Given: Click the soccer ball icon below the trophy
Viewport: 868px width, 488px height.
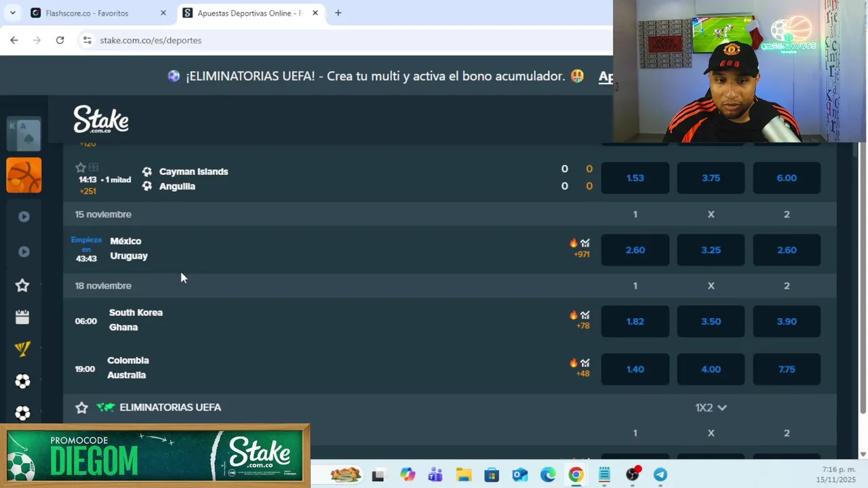Looking at the screenshot, I should [x=22, y=382].
